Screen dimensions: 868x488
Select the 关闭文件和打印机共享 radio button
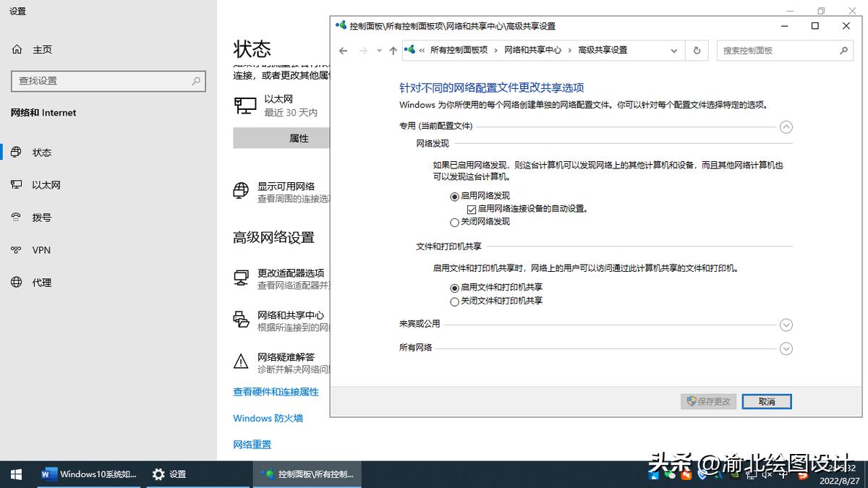(x=454, y=301)
